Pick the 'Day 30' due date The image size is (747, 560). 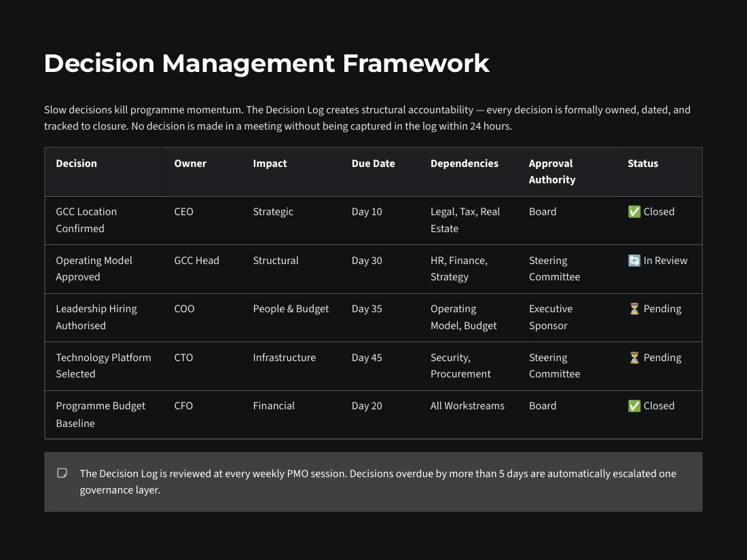(x=367, y=261)
